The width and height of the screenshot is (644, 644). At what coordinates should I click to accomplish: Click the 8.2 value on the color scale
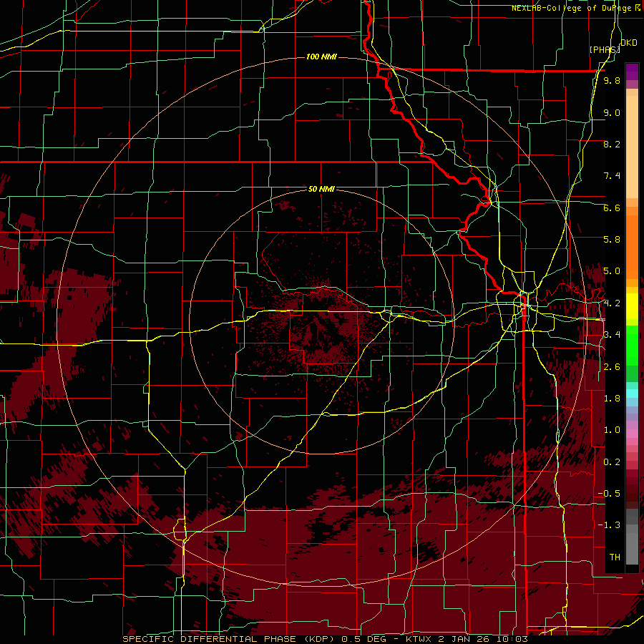(x=612, y=144)
